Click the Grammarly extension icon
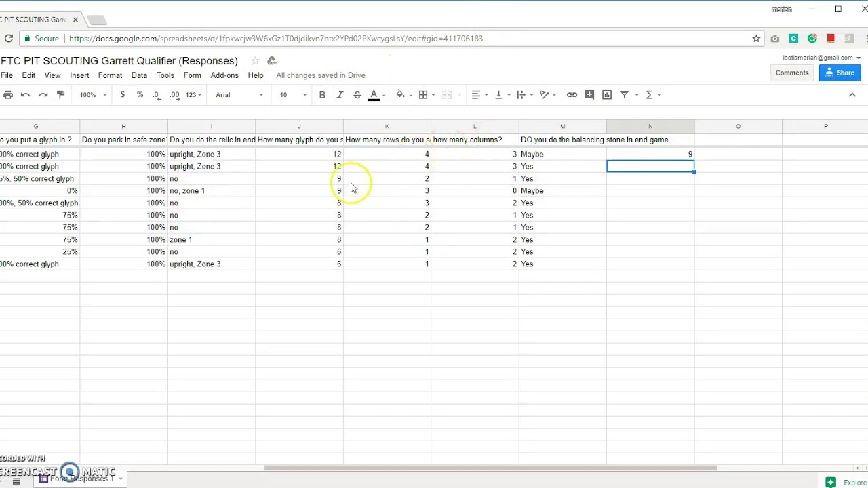The height and width of the screenshot is (488, 868). (812, 39)
